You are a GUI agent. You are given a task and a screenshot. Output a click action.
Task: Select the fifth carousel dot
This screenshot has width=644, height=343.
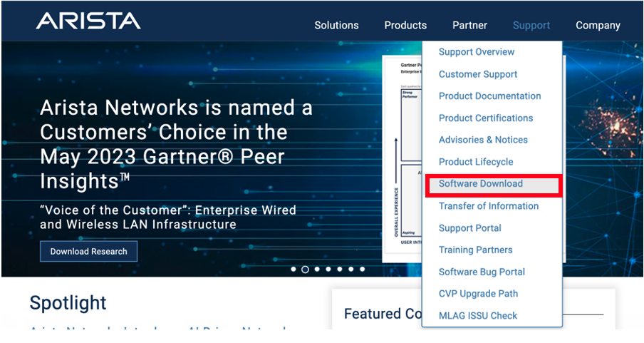tap(340, 270)
